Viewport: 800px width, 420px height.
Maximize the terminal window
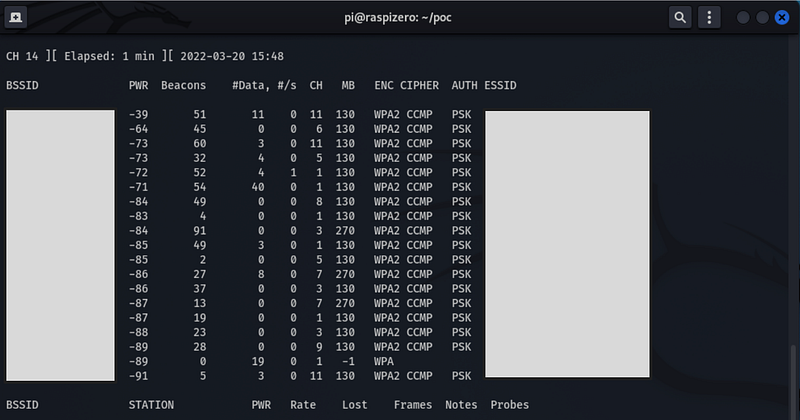763,18
